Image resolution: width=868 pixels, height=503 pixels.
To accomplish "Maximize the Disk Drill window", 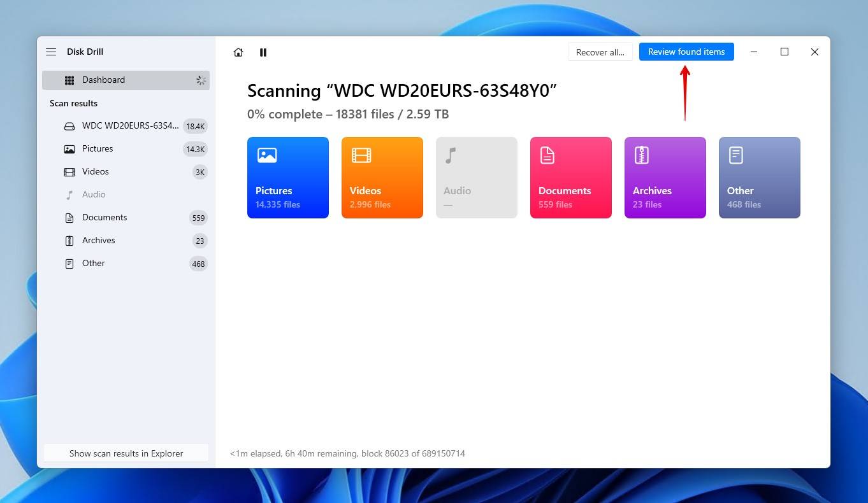I will [x=785, y=52].
